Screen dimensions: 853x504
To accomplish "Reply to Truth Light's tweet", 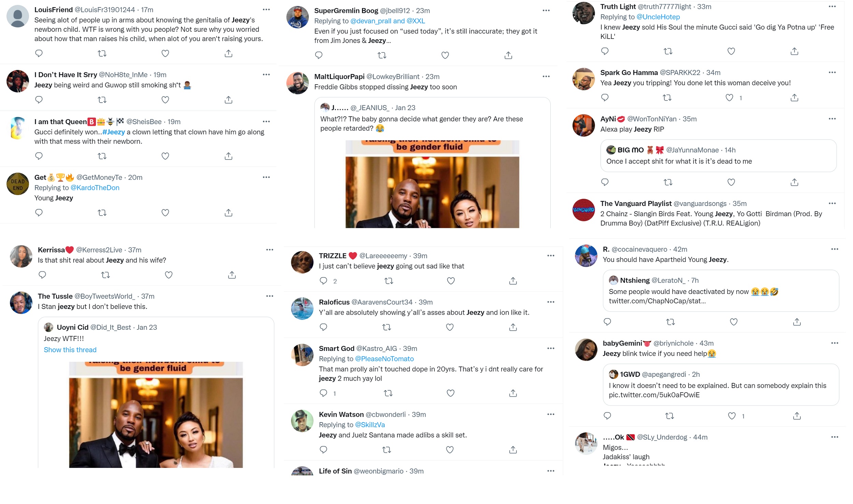I will pos(605,51).
